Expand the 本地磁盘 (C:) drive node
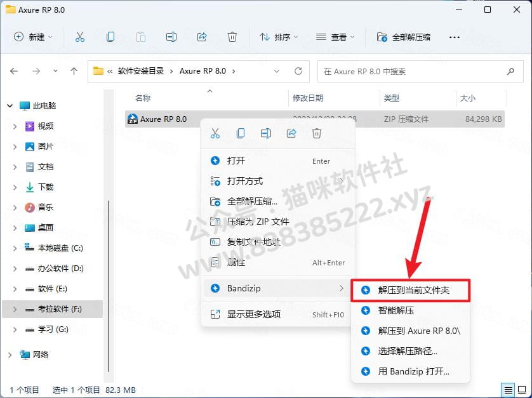 pyautogui.click(x=15, y=248)
